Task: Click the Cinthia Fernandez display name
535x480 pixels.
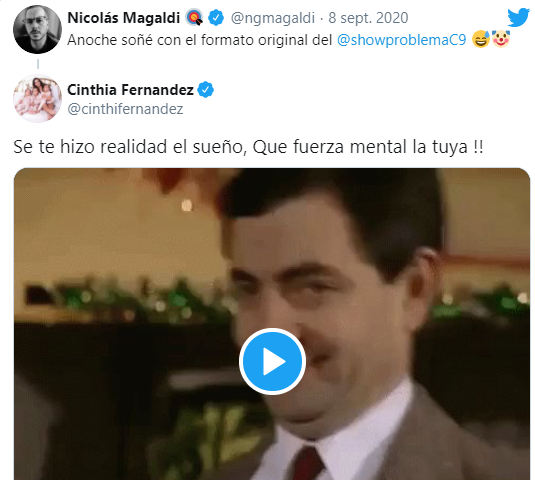Action: [x=130, y=90]
